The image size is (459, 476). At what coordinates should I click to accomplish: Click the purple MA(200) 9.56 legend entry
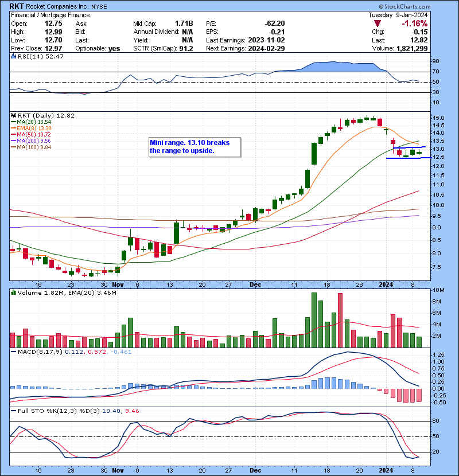(31, 141)
